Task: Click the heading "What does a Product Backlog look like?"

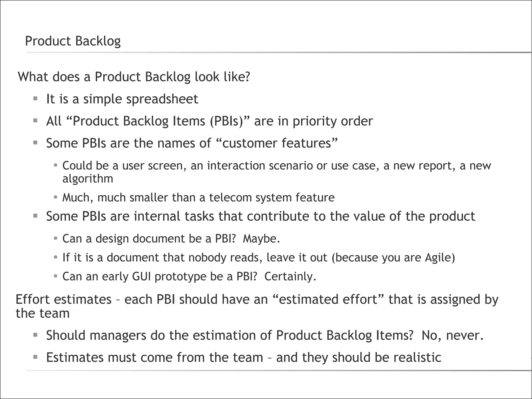Action: (134, 77)
